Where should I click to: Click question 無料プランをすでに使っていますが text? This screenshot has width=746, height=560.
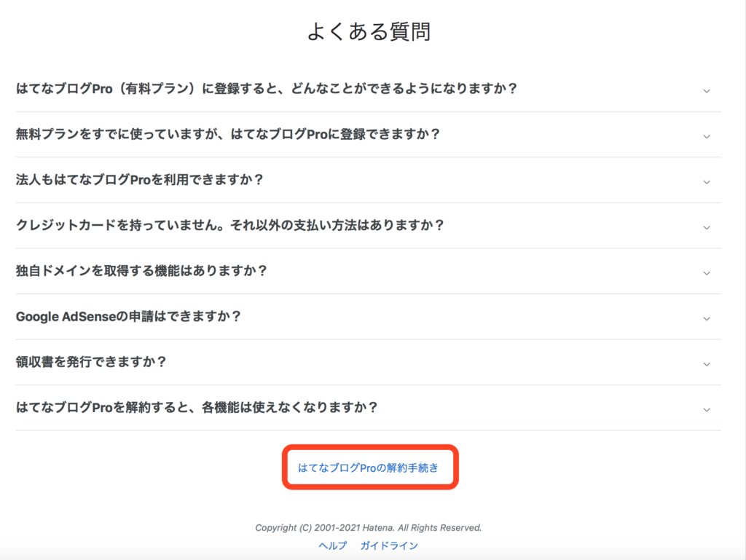point(228,135)
